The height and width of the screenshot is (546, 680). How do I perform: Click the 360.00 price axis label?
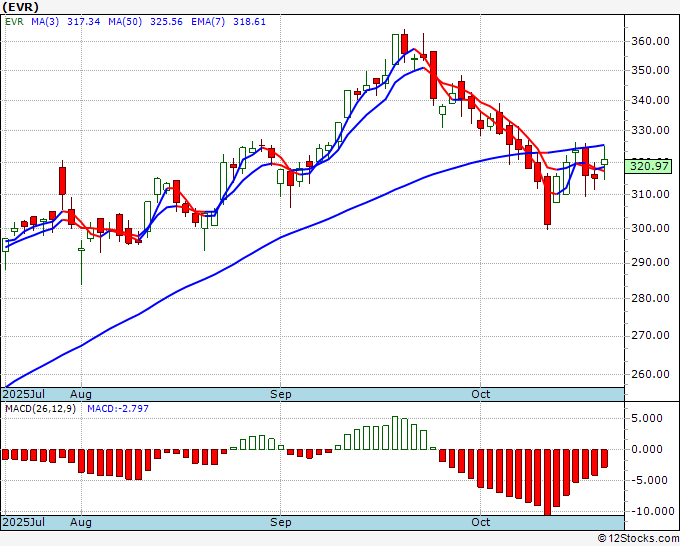[651, 42]
